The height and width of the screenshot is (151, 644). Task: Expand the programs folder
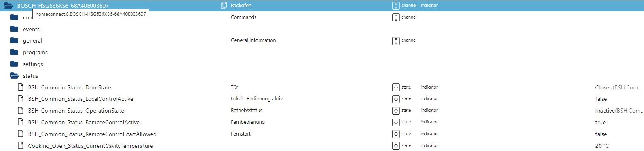point(14,52)
